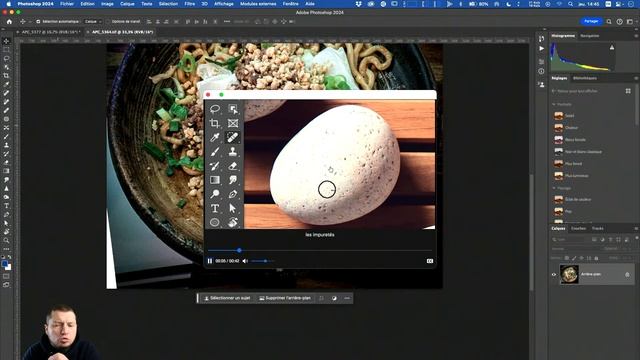Viewport: 640px width, 360px height.
Task: Open Photoshop search magnifier icon at top right
Action: (x=609, y=22)
